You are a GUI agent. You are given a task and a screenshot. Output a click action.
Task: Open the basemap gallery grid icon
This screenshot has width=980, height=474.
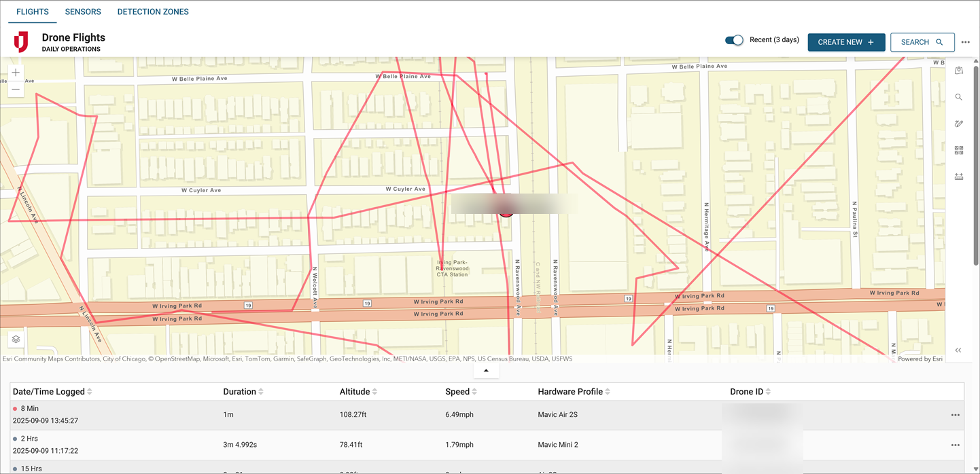(x=959, y=150)
